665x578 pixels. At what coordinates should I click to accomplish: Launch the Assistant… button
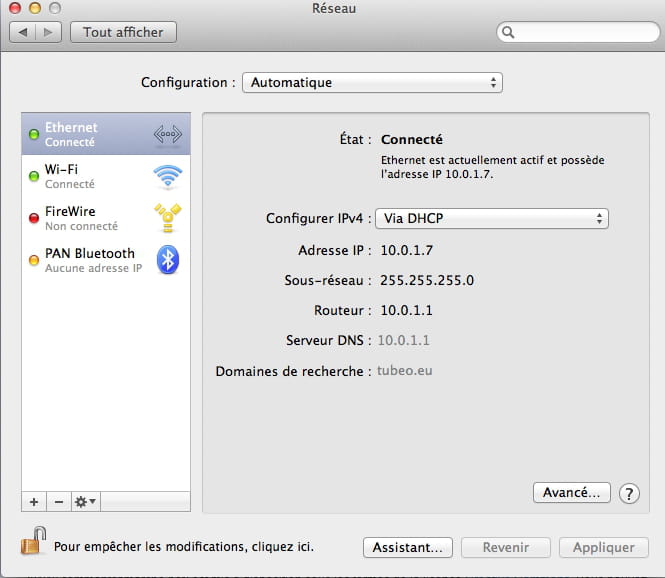[x=408, y=547]
